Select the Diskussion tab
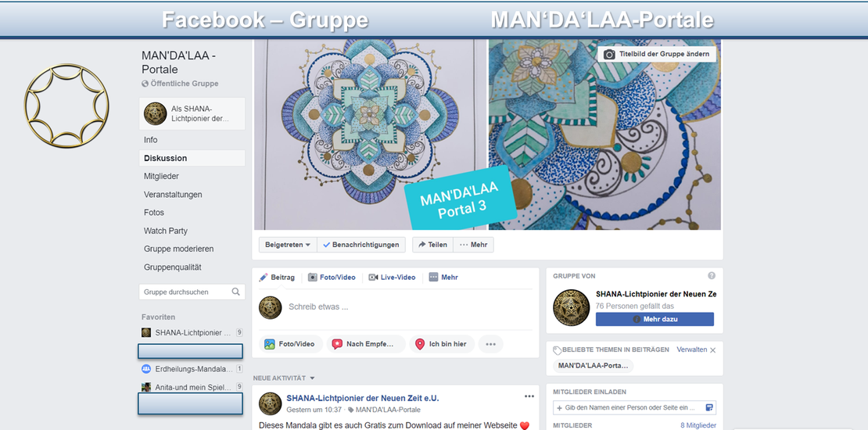Screen dimensions: 868x430 (192, 158)
